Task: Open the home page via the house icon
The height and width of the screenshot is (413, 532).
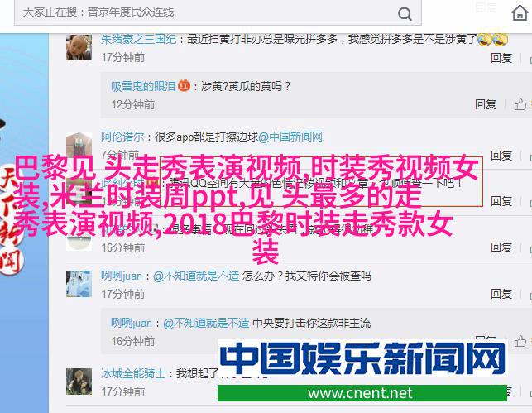Action: 520,13
